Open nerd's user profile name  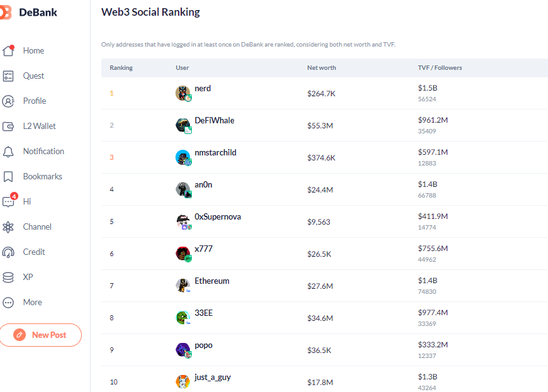click(x=203, y=88)
